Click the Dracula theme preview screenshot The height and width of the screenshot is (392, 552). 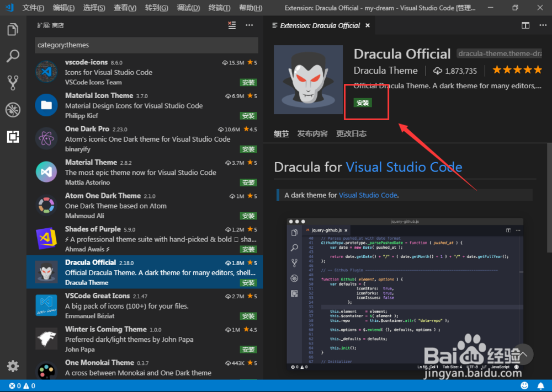tap(405, 296)
